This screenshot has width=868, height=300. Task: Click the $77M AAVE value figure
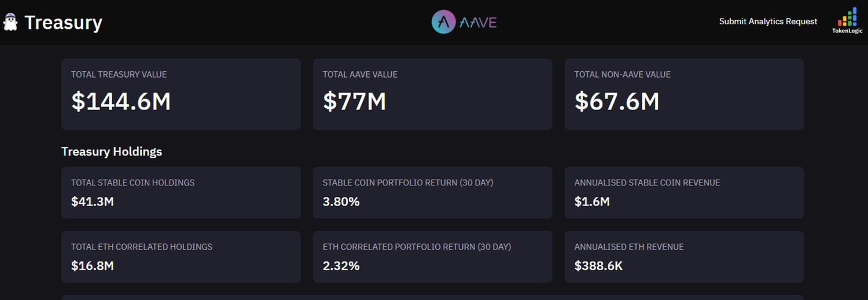point(354,101)
